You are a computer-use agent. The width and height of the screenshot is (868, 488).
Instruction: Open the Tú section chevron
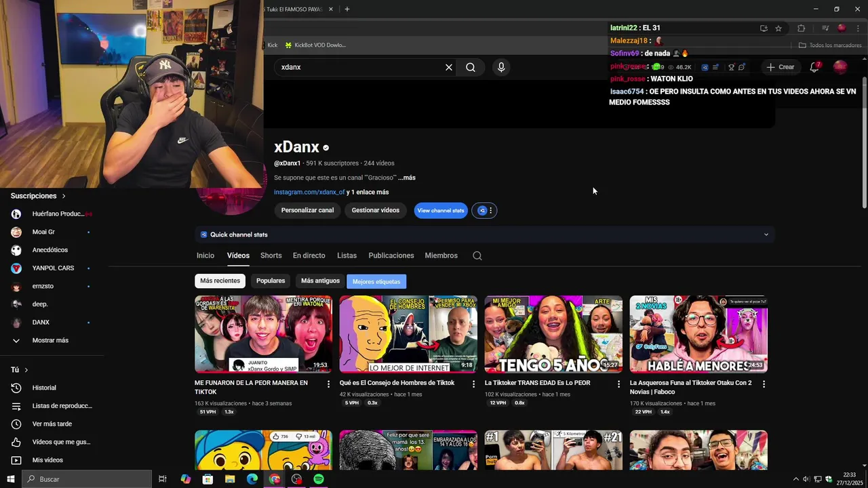(26, 370)
